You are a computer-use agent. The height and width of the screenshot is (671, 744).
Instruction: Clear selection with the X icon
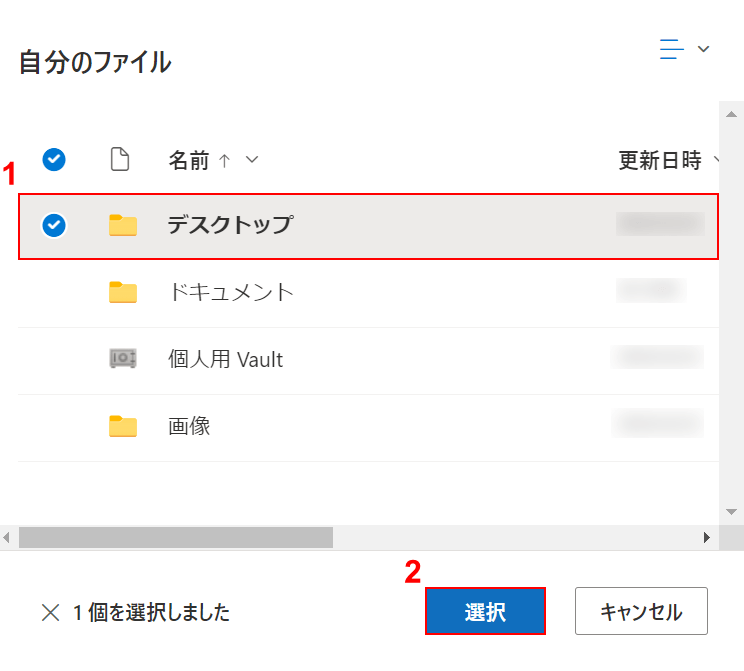coord(49,612)
